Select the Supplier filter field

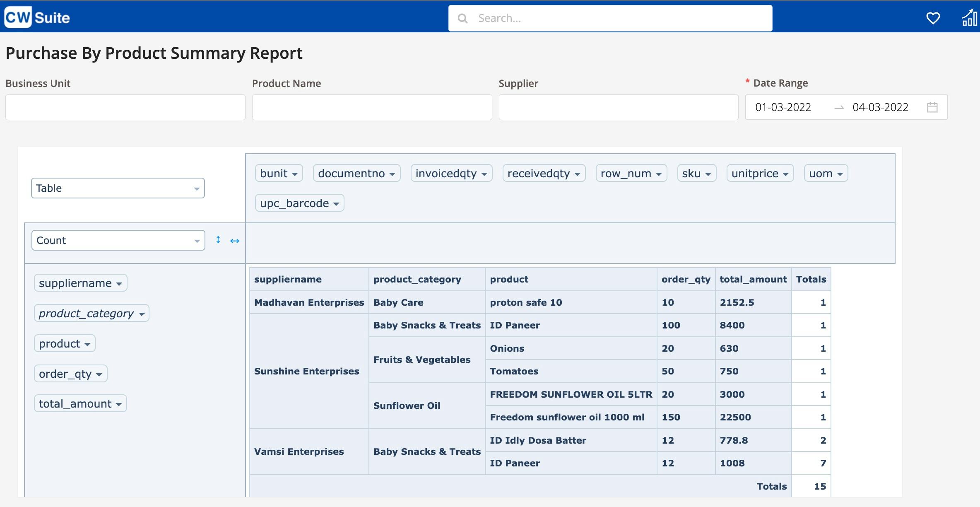pyautogui.click(x=618, y=107)
